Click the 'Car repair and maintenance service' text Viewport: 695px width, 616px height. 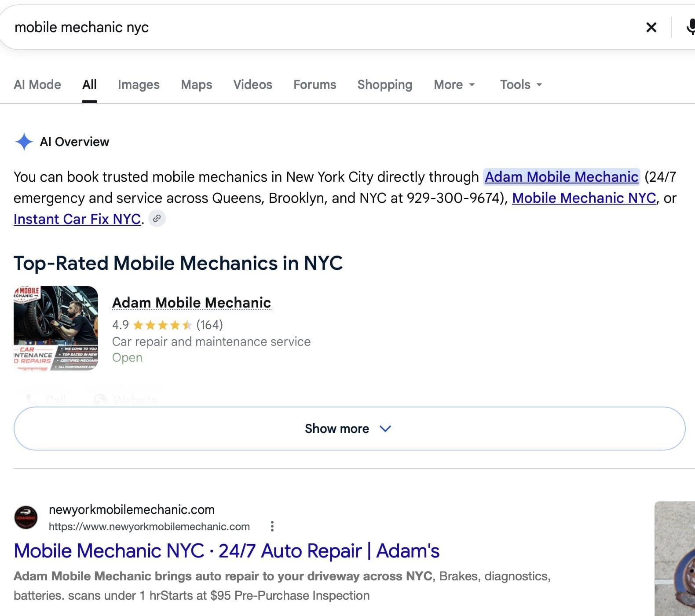pos(211,341)
